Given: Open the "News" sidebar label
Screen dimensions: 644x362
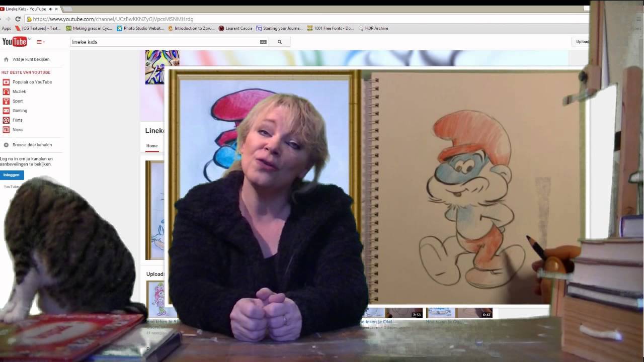Looking at the screenshot, I should click(x=18, y=130).
